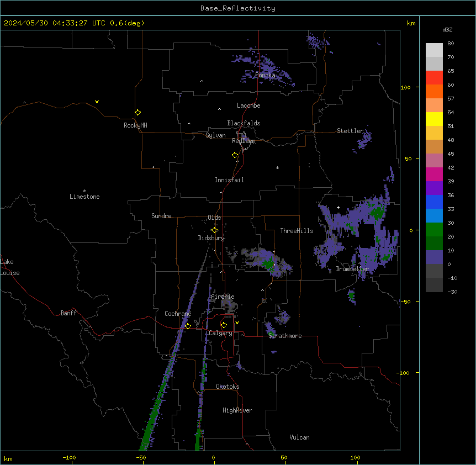Select the Okotoks label
This screenshot has width=476, height=465.
point(228,387)
